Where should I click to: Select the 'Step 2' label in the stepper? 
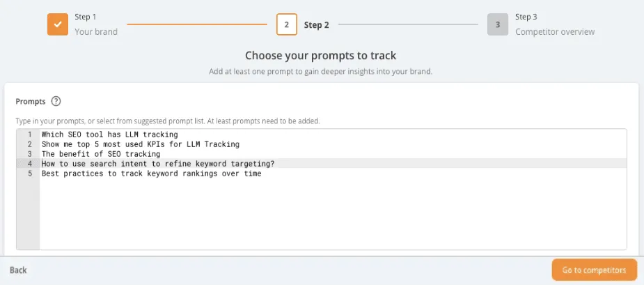[317, 25]
